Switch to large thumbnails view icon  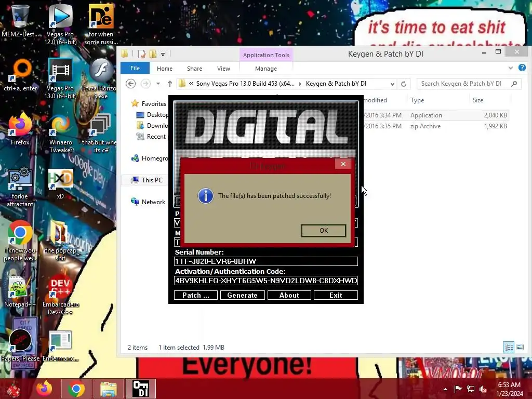click(x=520, y=347)
